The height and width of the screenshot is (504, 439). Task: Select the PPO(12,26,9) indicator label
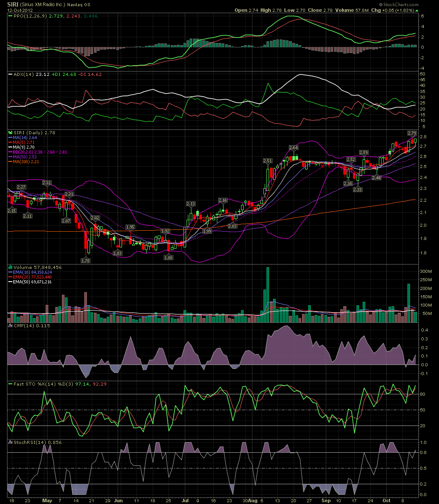pyautogui.click(x=30, y=16)
